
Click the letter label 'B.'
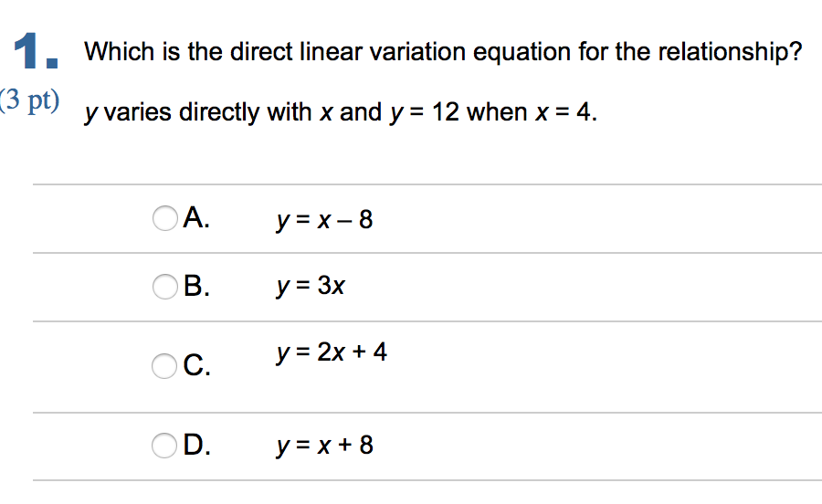tap(196, 287)
